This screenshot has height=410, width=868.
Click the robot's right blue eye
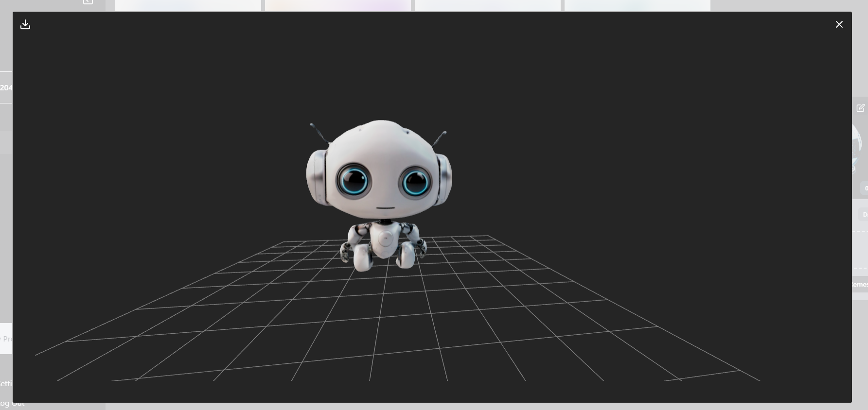415,182
